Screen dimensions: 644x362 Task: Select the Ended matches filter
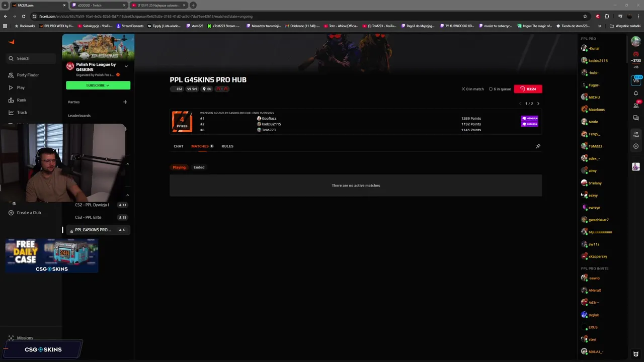(x=199, y=167)
